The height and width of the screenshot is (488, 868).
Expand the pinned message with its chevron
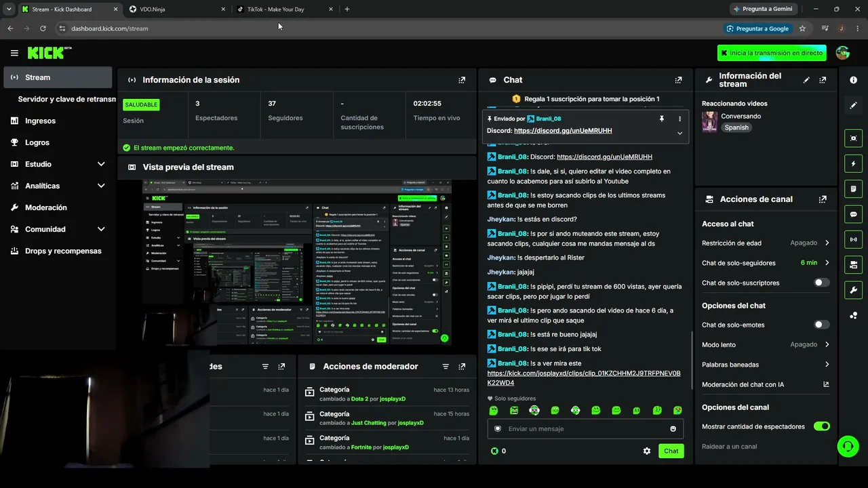click(679, 133)
